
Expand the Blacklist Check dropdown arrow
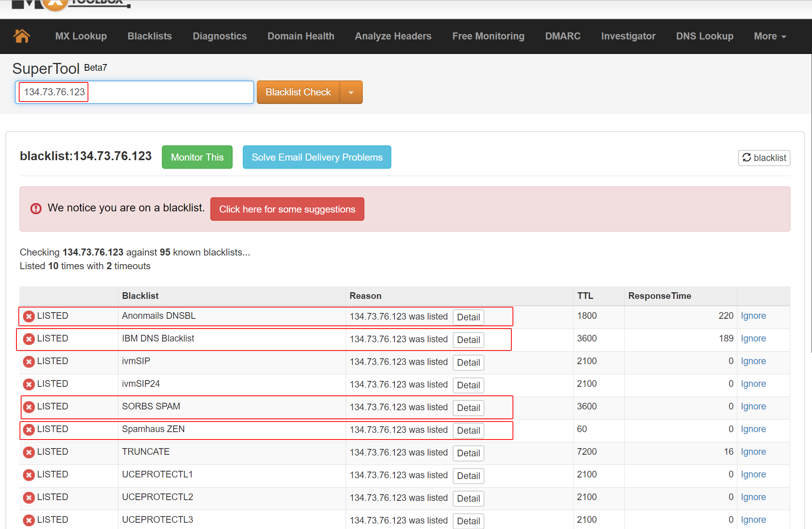point(351,92)
